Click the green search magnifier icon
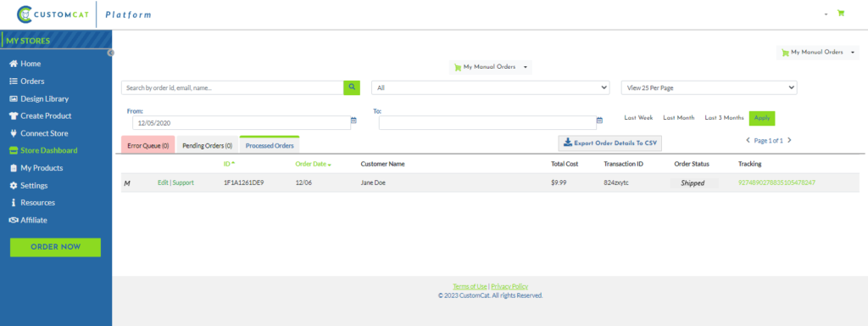Viewport: 868px width, 326px height. (x=352, y=87)
